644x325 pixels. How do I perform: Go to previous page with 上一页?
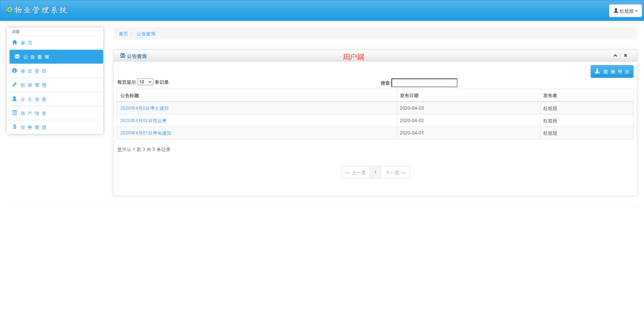pyautogui.click(x=356, y=172)
